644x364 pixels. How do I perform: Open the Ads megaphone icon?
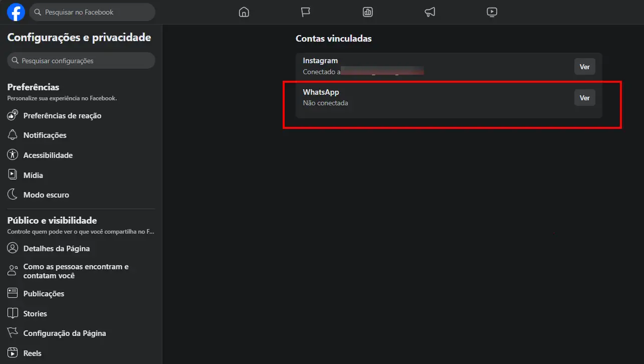click(430, 12)
